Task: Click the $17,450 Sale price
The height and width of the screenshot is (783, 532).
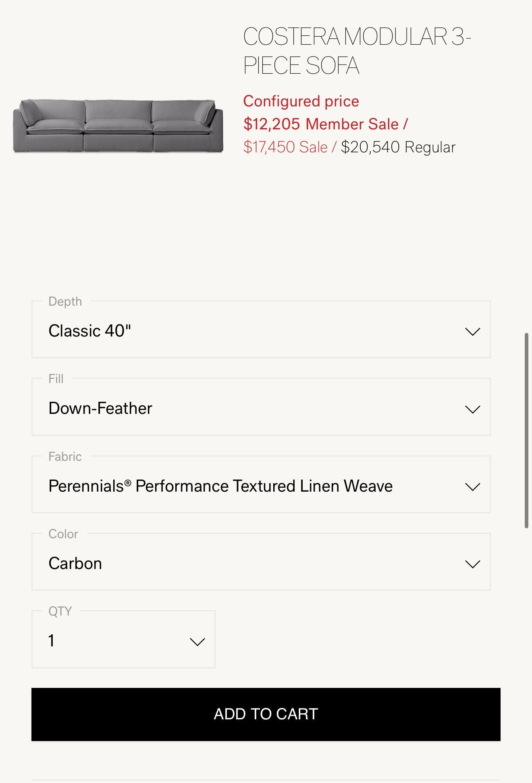Action: 285,147
